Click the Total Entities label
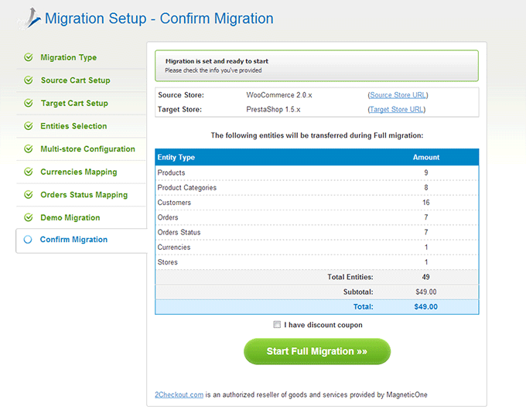526x420 pixels. (350, 277)
